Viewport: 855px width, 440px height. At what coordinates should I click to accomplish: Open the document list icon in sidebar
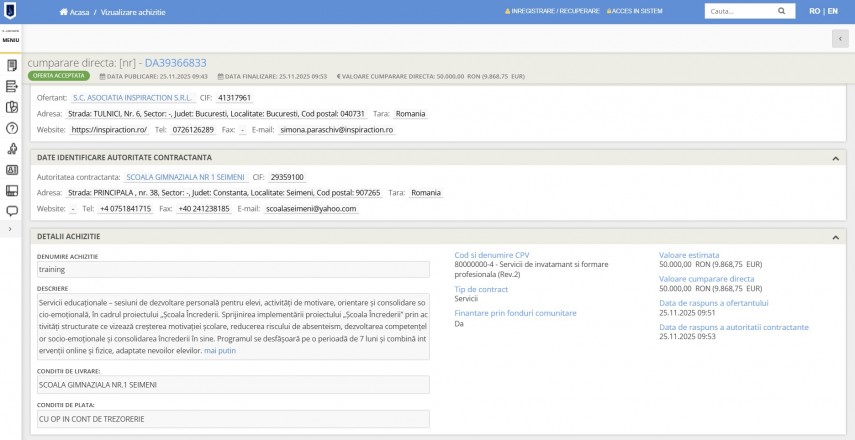tap(12, 65)
